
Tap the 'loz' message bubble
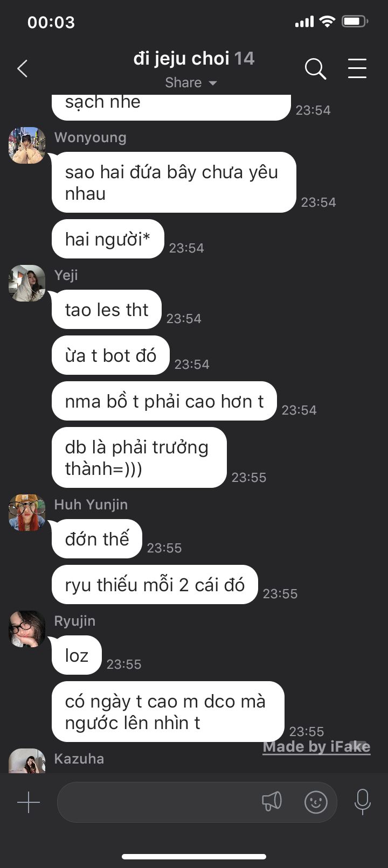point(77,655)
